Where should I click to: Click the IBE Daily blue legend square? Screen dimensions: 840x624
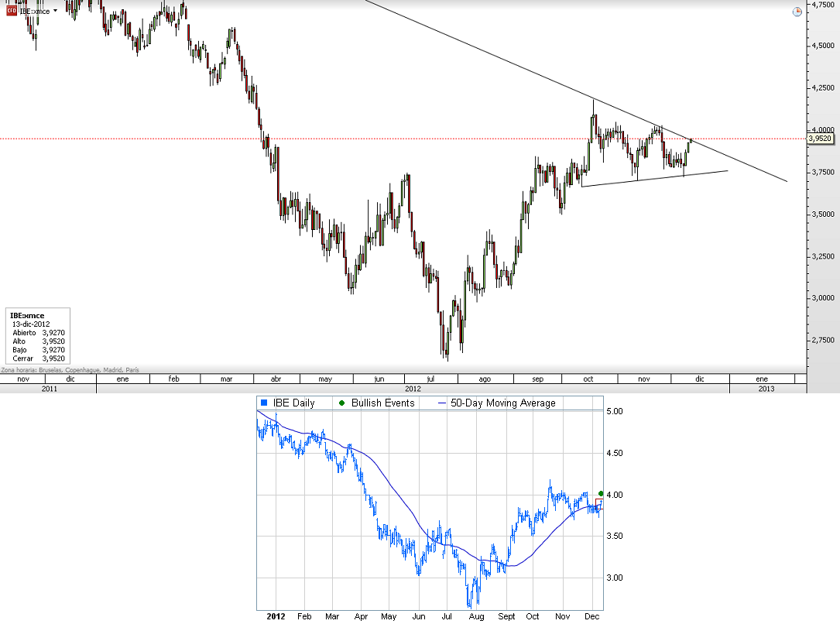pos(263,403)
